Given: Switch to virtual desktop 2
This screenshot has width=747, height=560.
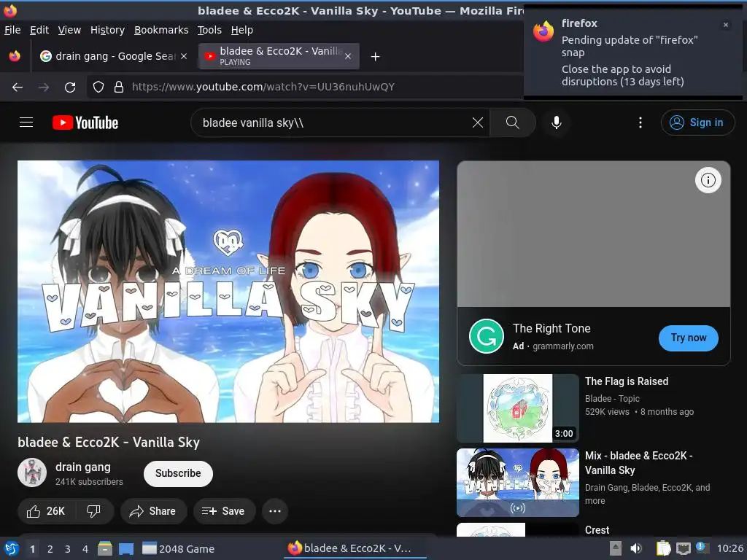Looking at the screenshot, I should pos(50,549).
